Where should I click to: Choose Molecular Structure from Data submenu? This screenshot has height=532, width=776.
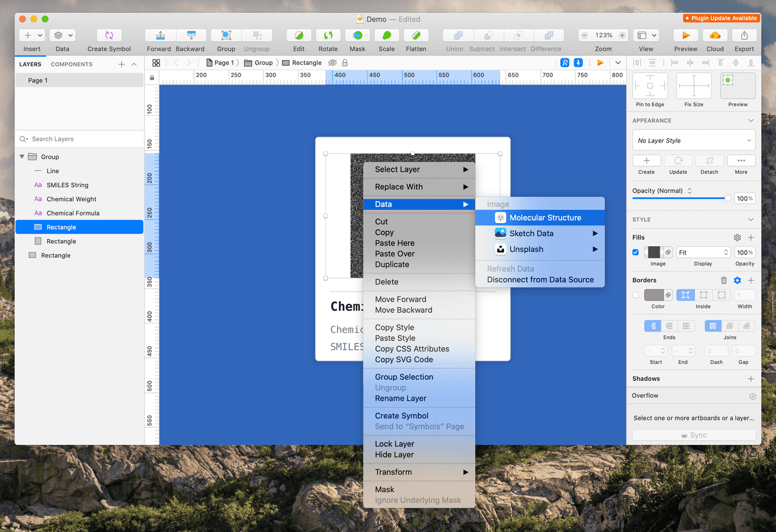pyautogui.click(x=544, y=218)
